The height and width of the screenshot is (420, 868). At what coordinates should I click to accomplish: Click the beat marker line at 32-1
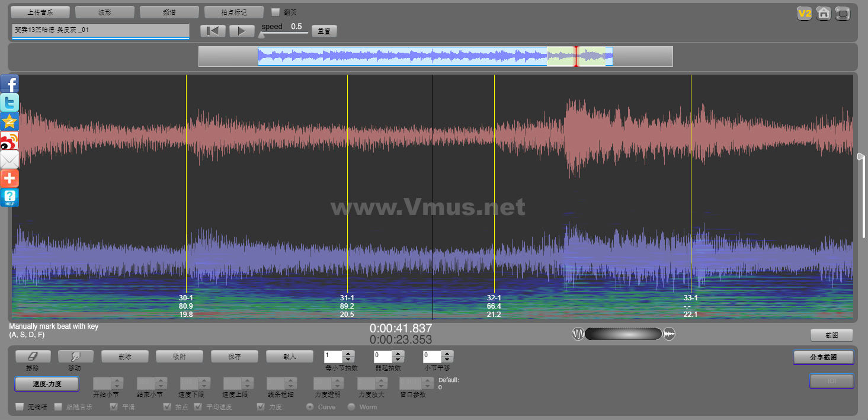click(494, 184)
